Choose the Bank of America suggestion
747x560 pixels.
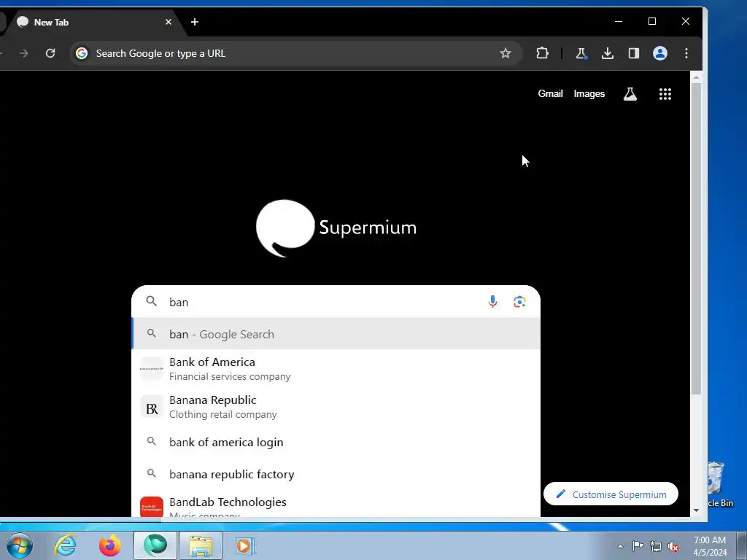tap(336, 368)
